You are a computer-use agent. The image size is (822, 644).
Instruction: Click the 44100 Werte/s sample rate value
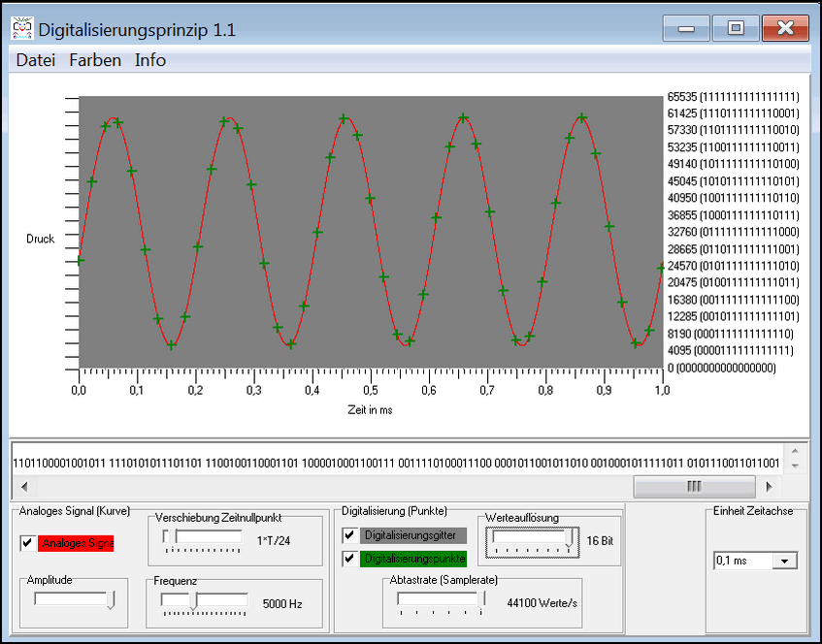pyautogui.click(x=543, y=603)
